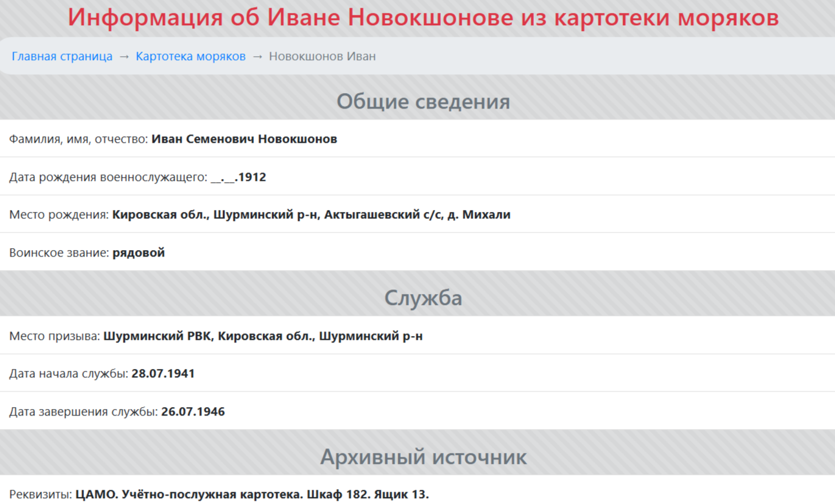Click the Место рождения label
Viewport: 835px width, 504px height.
(x=59, y=215)
